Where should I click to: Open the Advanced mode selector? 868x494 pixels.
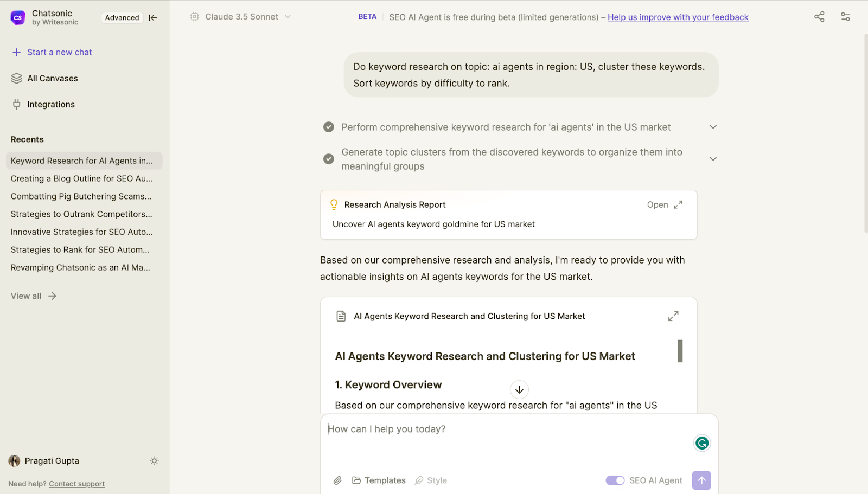pos(122,18)
